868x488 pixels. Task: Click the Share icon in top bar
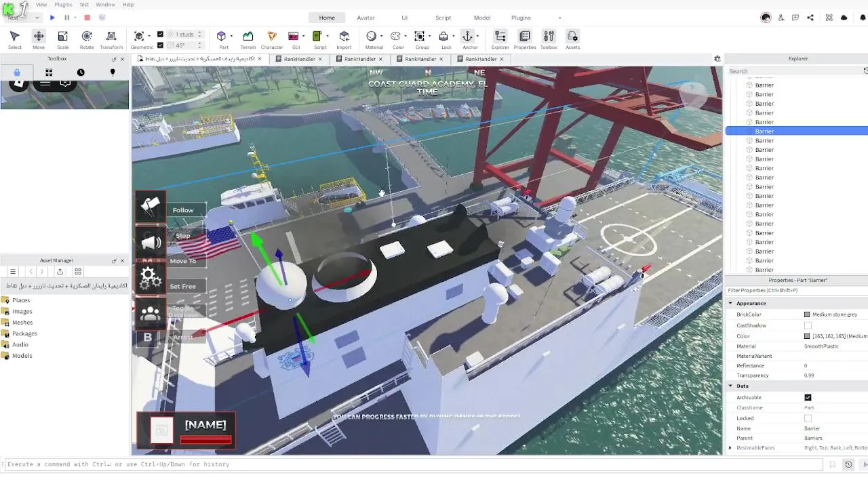pos(810,18)
